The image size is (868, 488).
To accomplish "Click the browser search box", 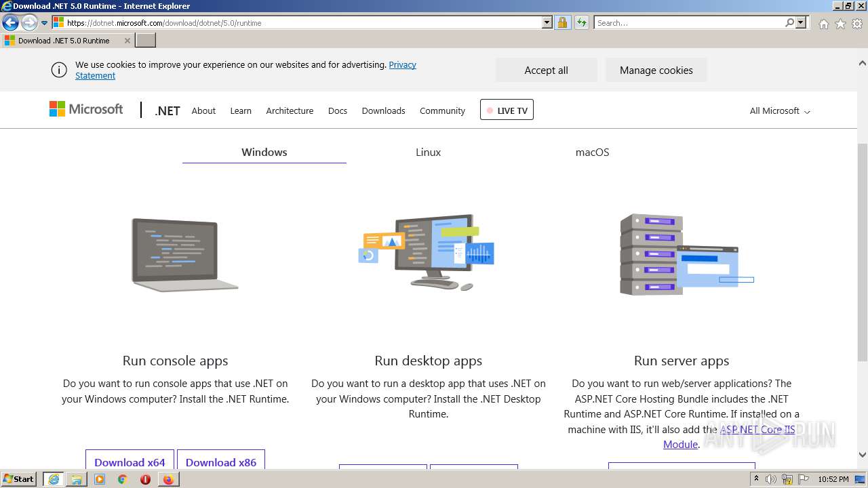I will click(x=688, y=22).
